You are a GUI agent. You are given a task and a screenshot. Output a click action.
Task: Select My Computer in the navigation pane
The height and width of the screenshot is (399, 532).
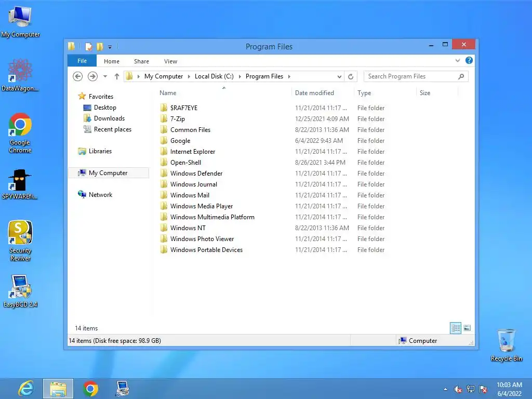click(x=108, y=172)
